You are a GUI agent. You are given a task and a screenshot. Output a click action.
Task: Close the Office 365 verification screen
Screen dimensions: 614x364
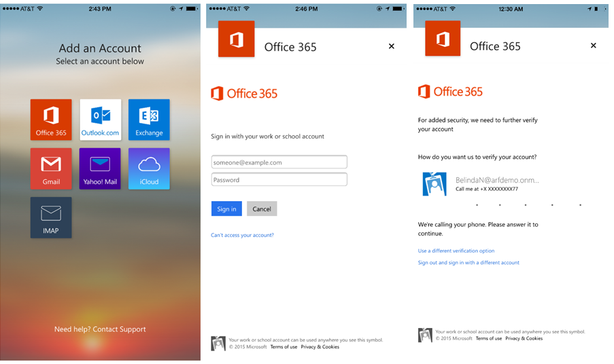(593, 45)
